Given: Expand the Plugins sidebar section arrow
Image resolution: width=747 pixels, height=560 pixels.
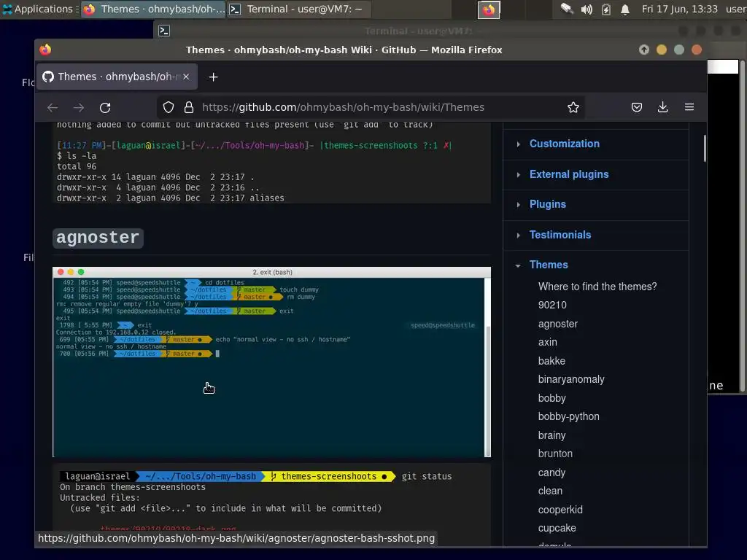Looking at the screenshot, I should click(519, 205).
